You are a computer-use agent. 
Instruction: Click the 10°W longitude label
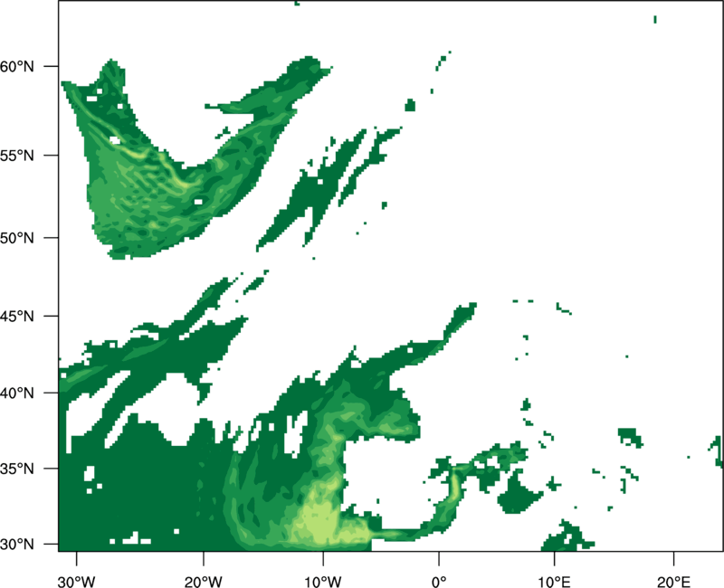pyautogui.click(x=323, y=582)
